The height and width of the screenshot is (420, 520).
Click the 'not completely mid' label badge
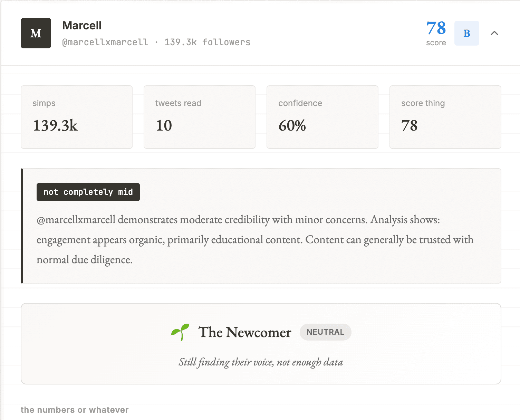88,192
